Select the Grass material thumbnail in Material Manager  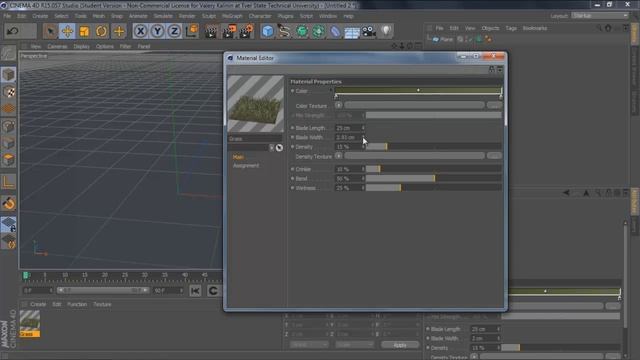point(30,323)
